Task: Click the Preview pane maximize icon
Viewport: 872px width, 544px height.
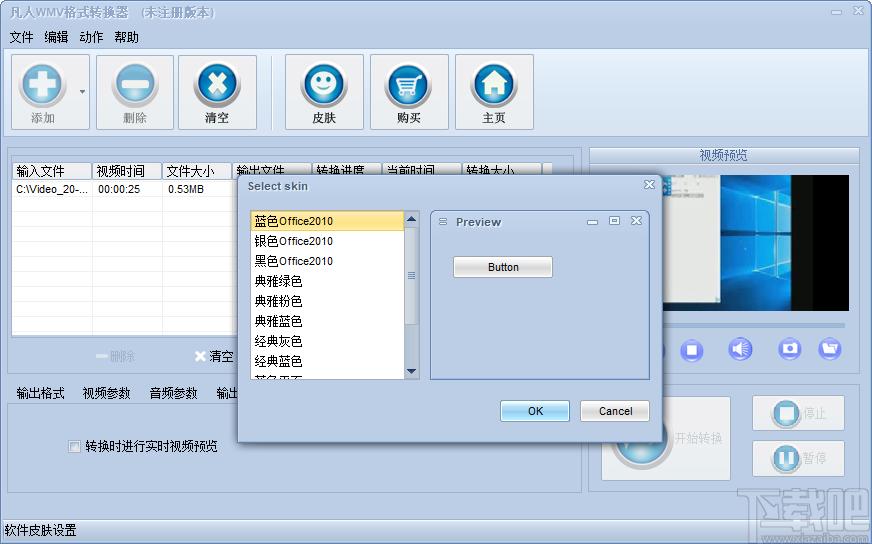Action: click(x=615, y=221)
